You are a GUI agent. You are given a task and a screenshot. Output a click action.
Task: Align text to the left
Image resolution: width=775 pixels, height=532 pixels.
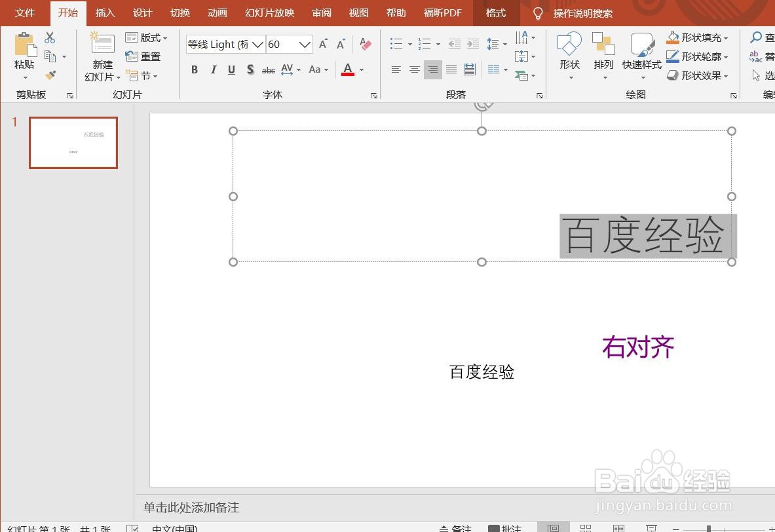coord(396,69)
